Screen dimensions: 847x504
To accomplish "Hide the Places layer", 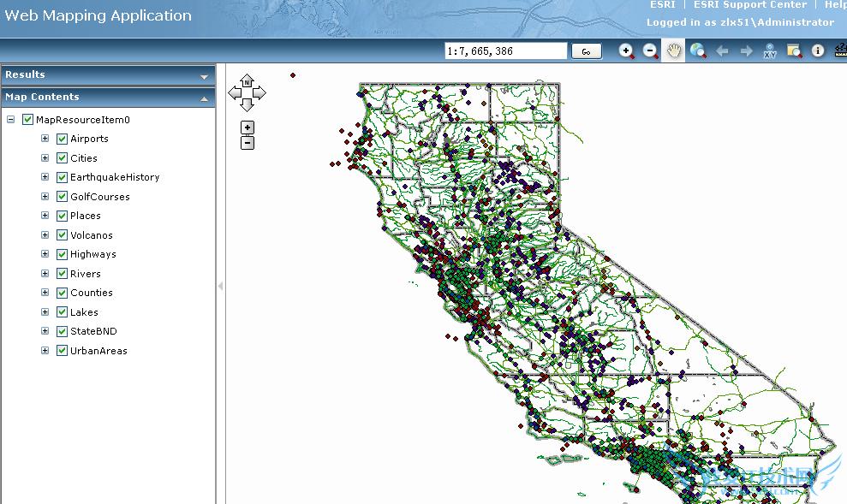I will 63,216.
